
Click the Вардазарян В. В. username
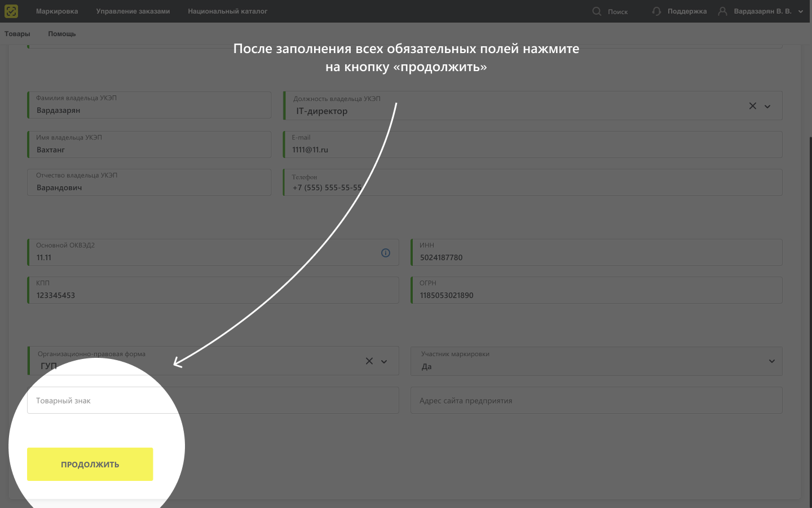[x=762, y=11]
